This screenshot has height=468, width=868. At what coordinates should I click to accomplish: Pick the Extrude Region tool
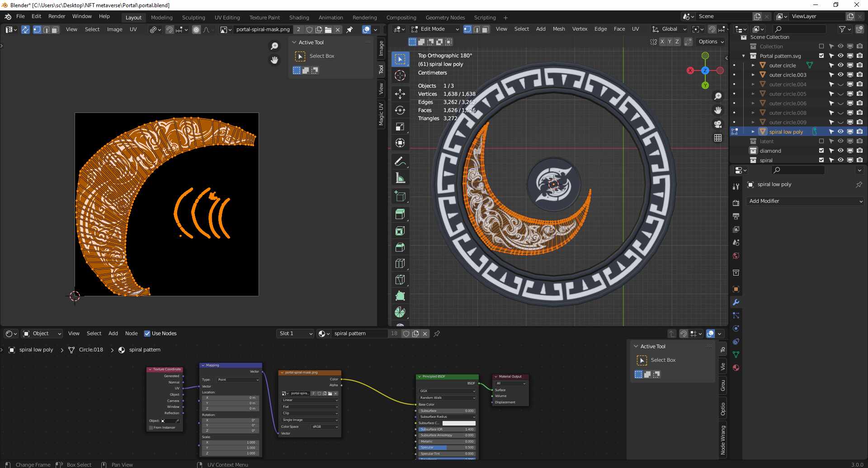(400, 215)
